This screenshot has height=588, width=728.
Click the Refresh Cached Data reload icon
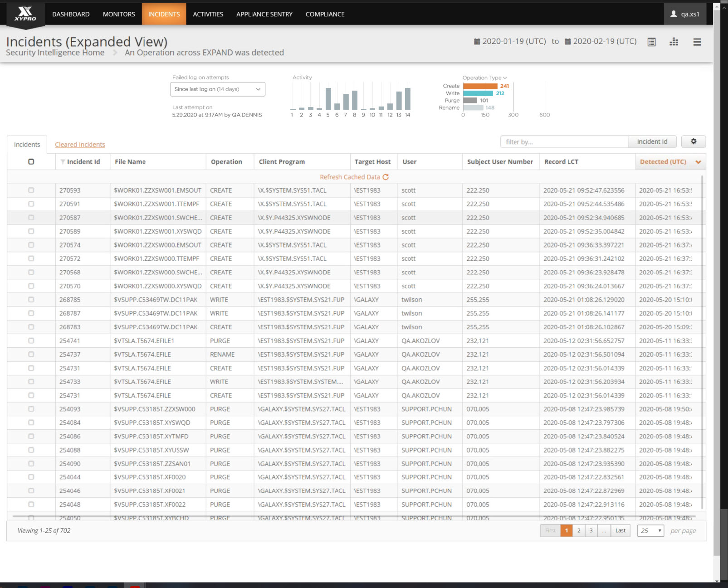click(x=386, y=177)
